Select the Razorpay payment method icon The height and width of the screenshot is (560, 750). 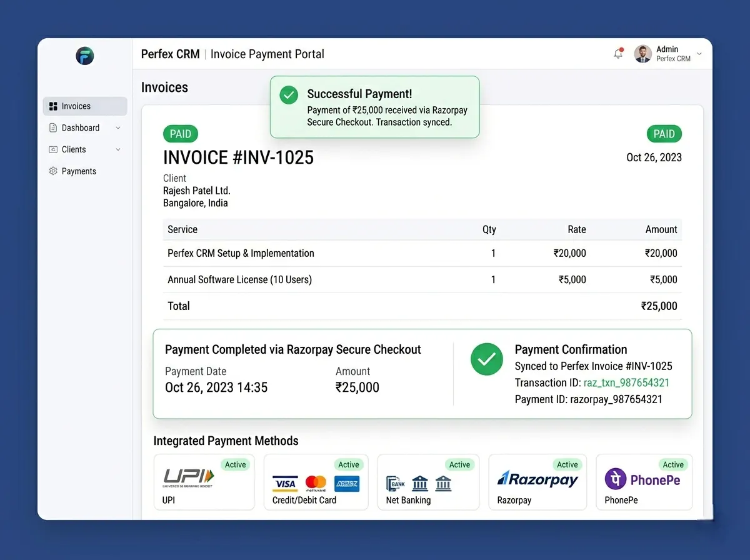click(536, 479)
